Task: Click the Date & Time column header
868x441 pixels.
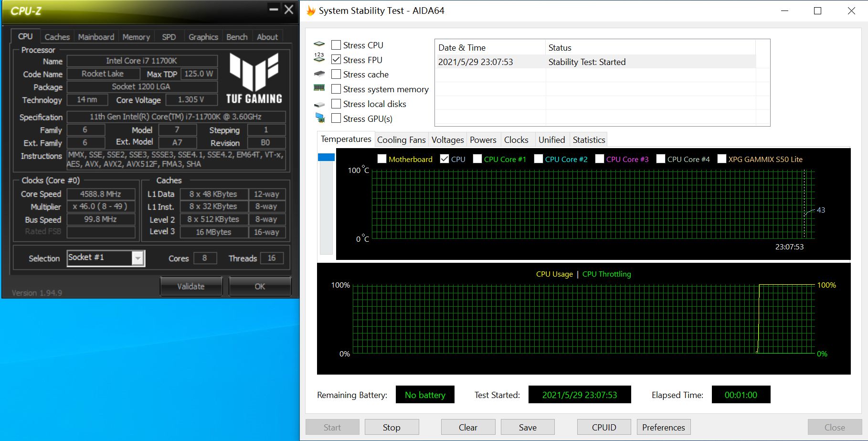Action: pos(490,47)
